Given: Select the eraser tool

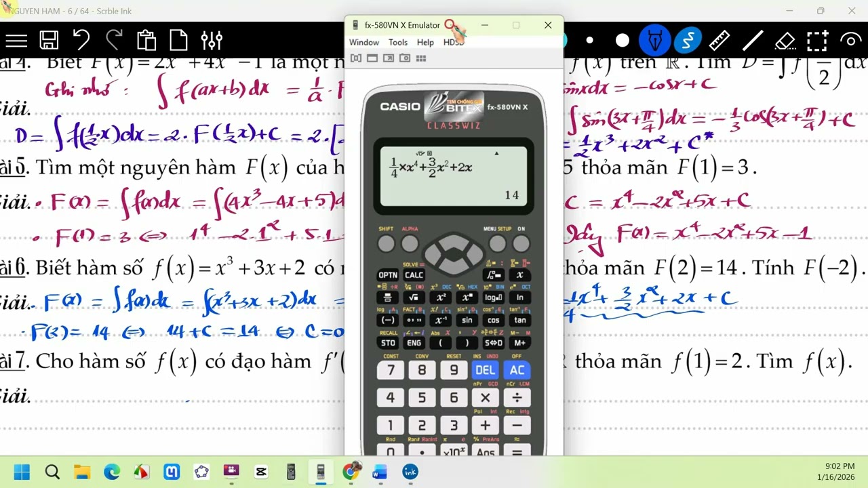Looking at the screenshot, I should (785, 41).
